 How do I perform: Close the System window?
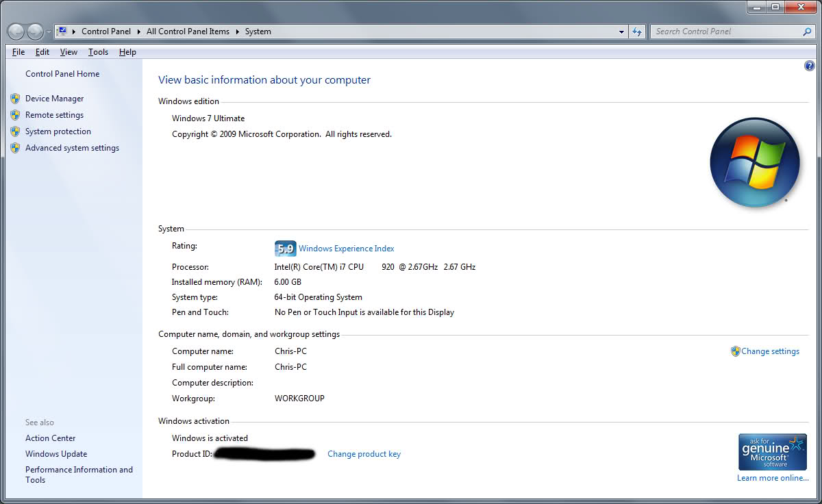[x=800, y=7]
